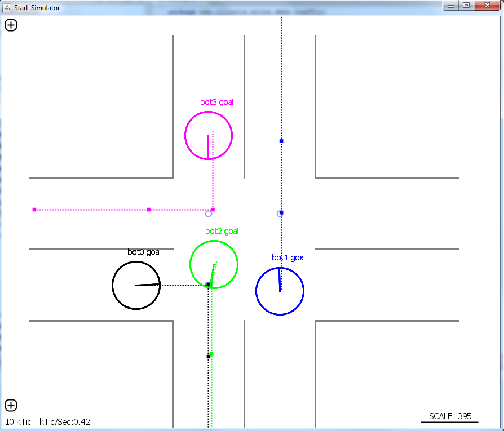Click the plus icon in the top-left corner
The width and height of the screenshot is (504, 431).
[x=11, y=25]
